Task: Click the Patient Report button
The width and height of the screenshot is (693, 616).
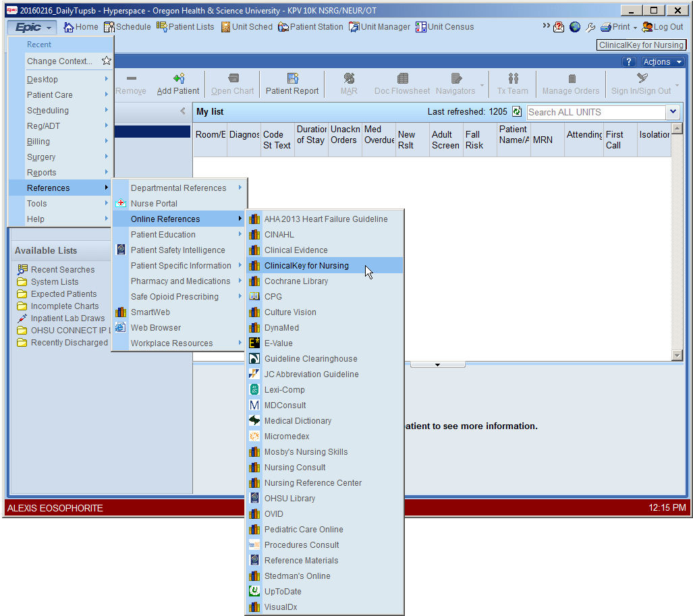Action: (x=292, y=84)
